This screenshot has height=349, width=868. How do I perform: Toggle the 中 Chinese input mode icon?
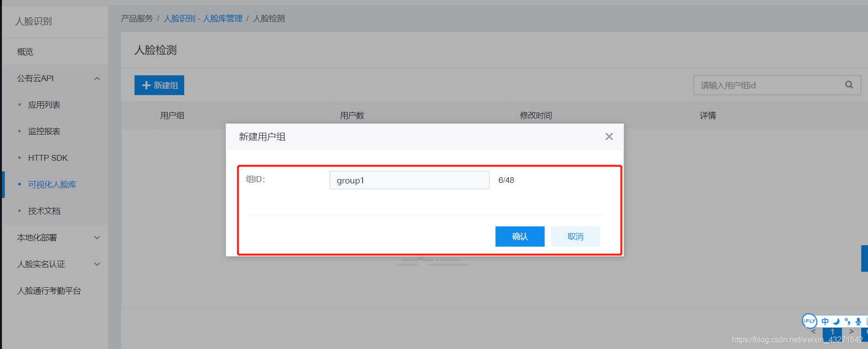click(x=825, y=321)
